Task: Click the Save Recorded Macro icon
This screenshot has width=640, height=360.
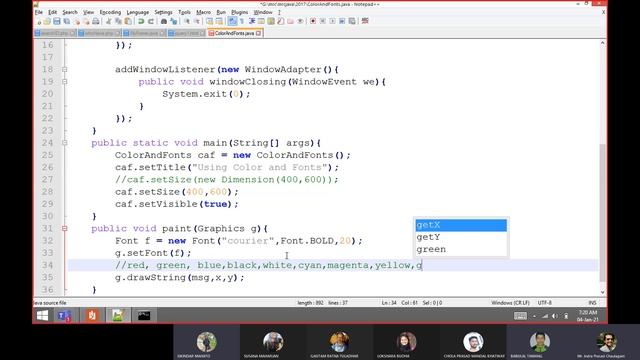Action: pos(352,21)
